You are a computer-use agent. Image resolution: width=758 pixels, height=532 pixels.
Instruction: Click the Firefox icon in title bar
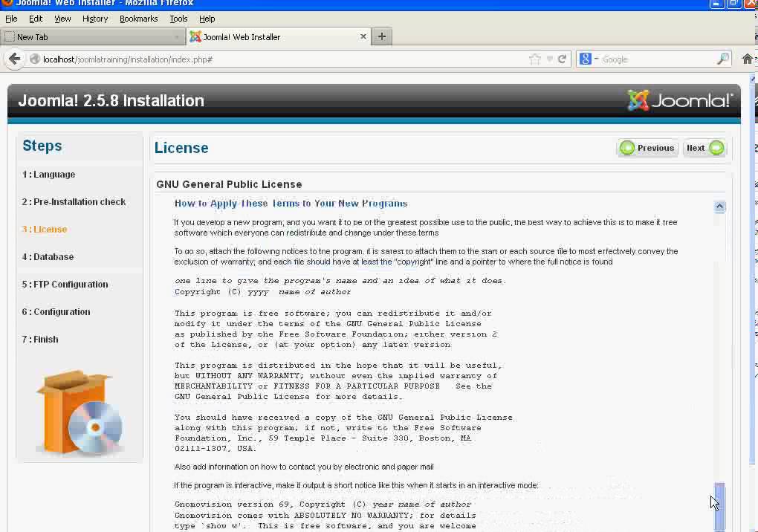(7, 2)
